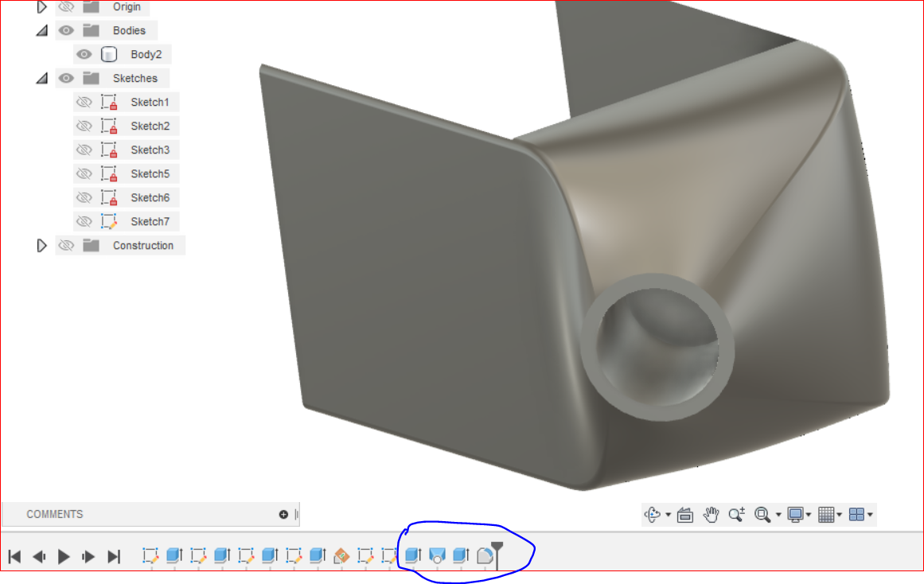Expand the Viewports dropdown arrow

[x=870, y=515]
